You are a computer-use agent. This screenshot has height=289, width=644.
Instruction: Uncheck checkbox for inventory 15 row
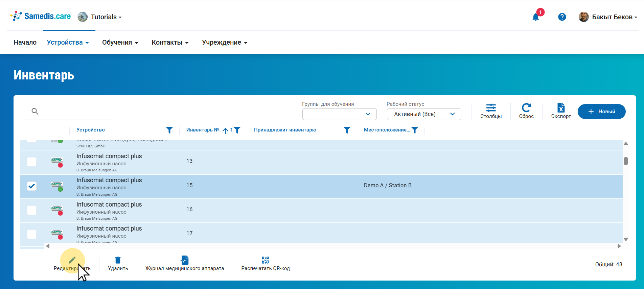point(32,186)
